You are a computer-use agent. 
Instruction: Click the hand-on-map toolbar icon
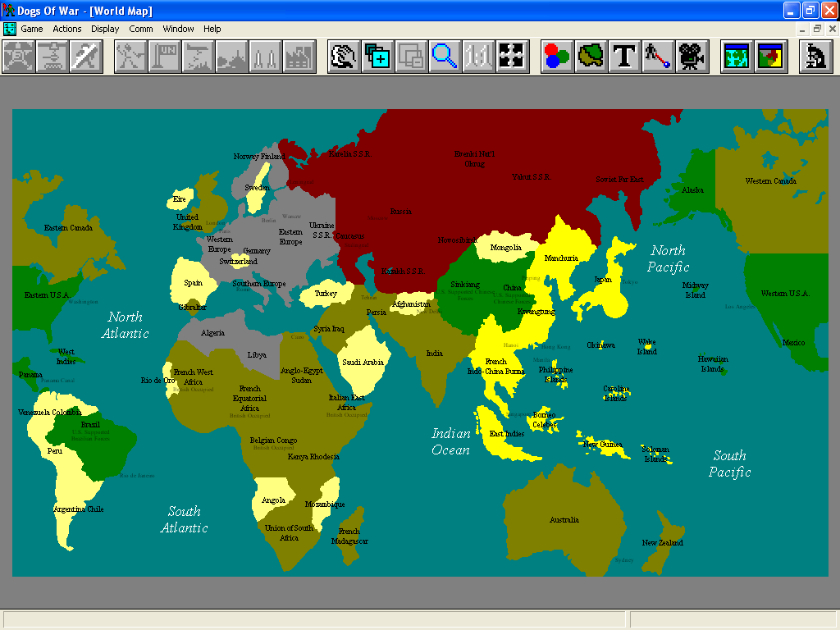click(x=344, y=57)
